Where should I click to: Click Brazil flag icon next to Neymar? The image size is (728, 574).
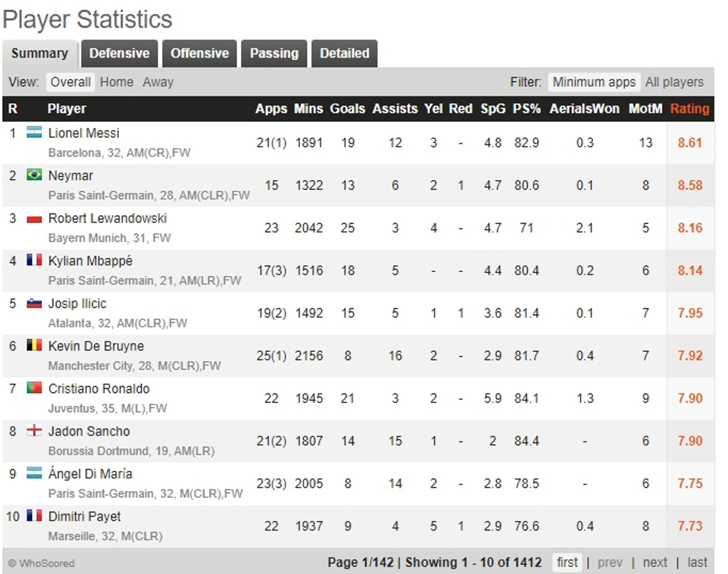[x=34, y=175]
